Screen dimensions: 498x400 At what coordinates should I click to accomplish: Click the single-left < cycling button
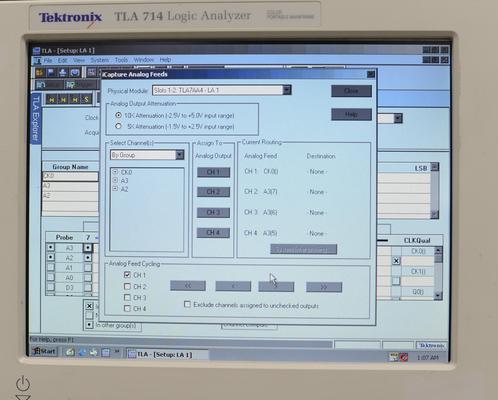(233, 286)
